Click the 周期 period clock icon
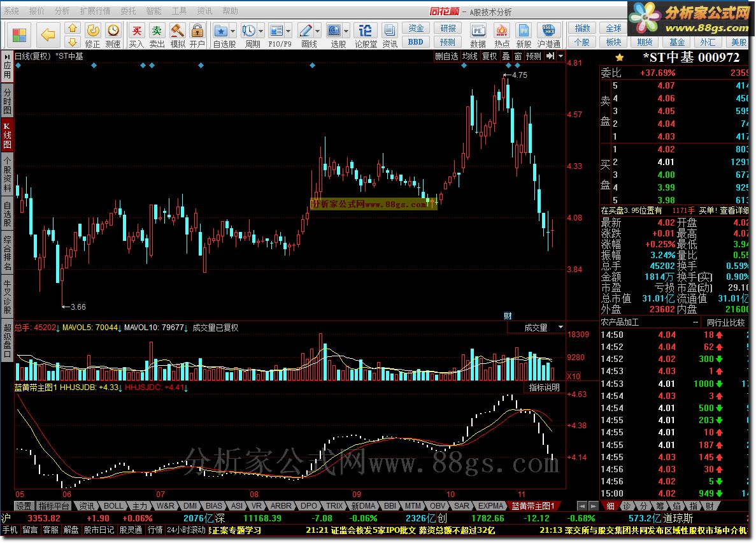This screenshot has height=543, width=756. pyautogui.click(x=249, y=31)
